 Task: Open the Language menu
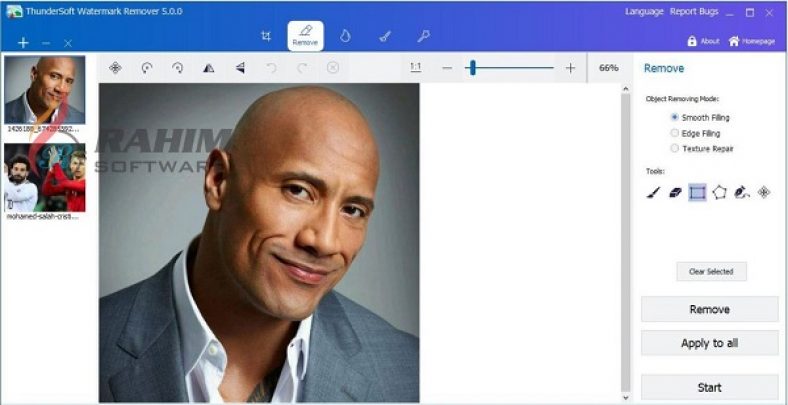(644, 12)
